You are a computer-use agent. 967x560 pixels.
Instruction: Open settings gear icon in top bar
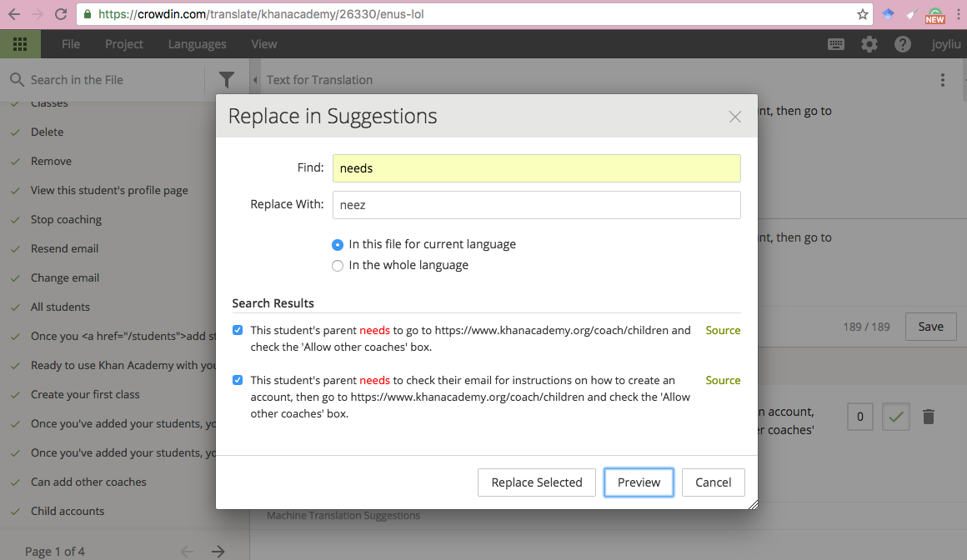tap(869, 44)
